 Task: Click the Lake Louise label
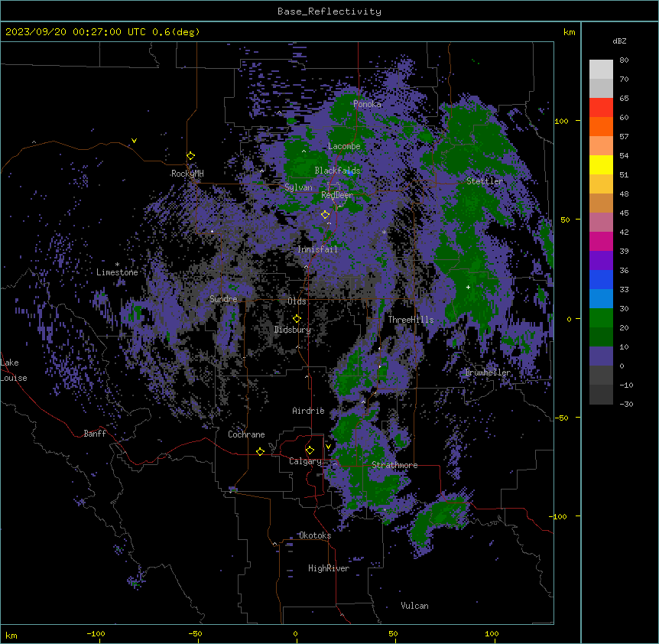(12, 370)
